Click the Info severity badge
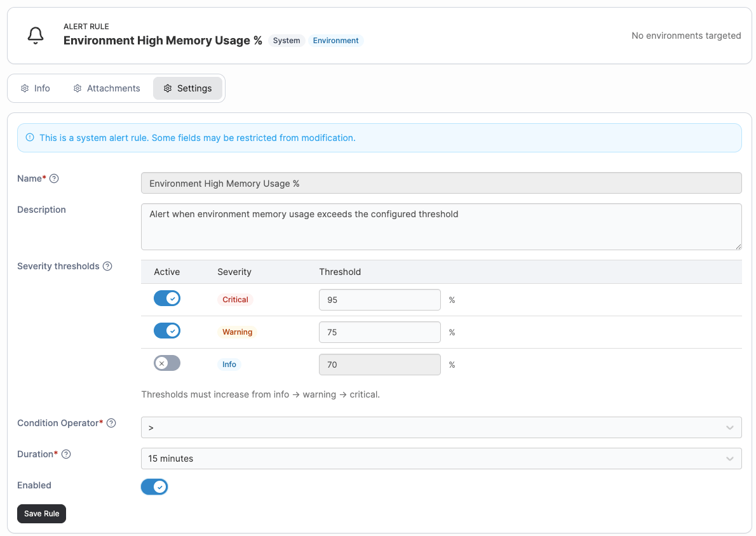756x536 pixels. pos(229,365)
